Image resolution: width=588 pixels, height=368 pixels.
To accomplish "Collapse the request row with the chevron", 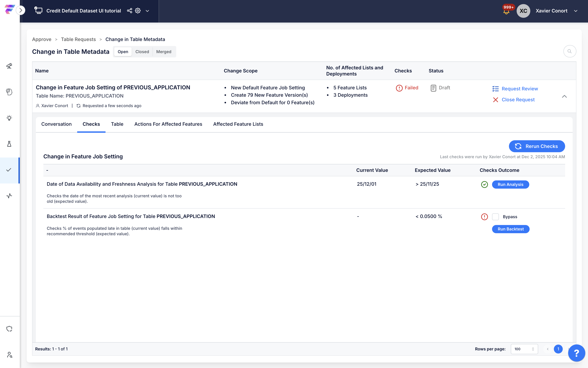I will 564,97.
